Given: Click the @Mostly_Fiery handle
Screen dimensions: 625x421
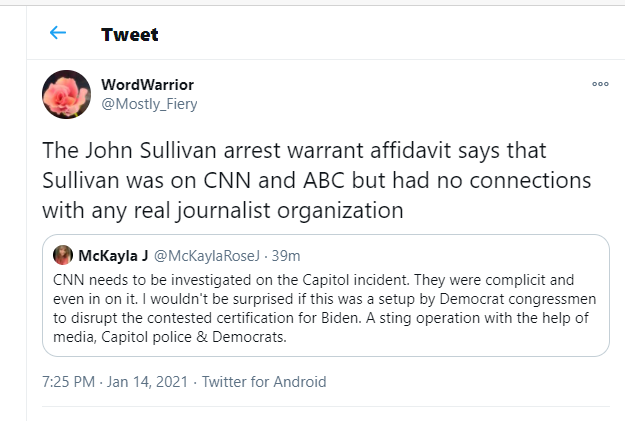Looking at the screenshot, I should (149, 103).
